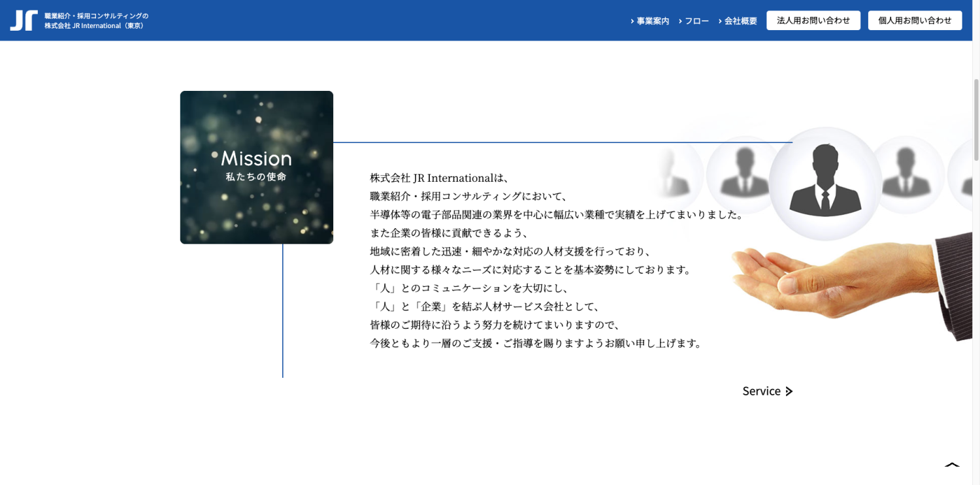Click the arrow icon beside Service
This screenshot has height=485, width=980.
(789, 392)
